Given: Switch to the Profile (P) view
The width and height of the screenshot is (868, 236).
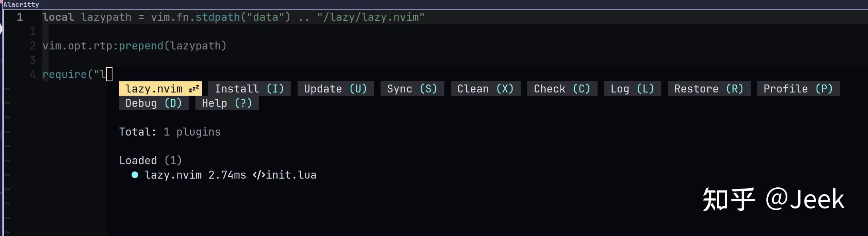Looking at the screenshot, I should coord(798,88).
